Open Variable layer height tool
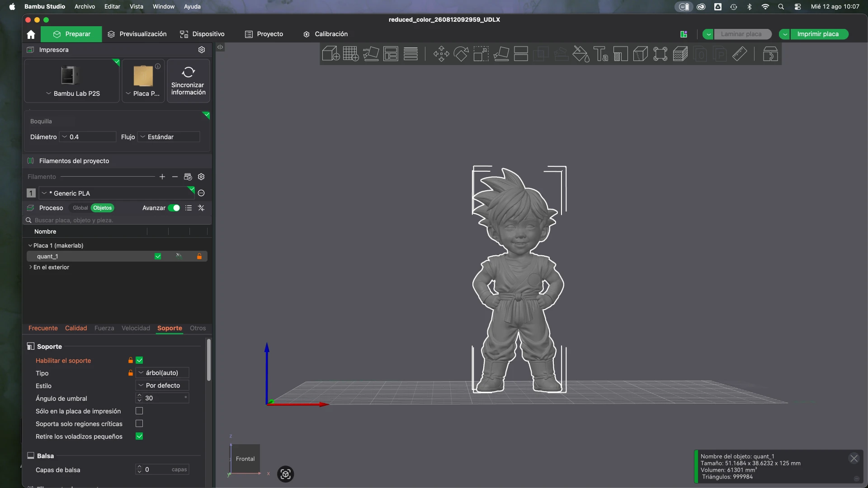Image resolution: width=868 pixels, height=488 pixels. click(410, 54)
